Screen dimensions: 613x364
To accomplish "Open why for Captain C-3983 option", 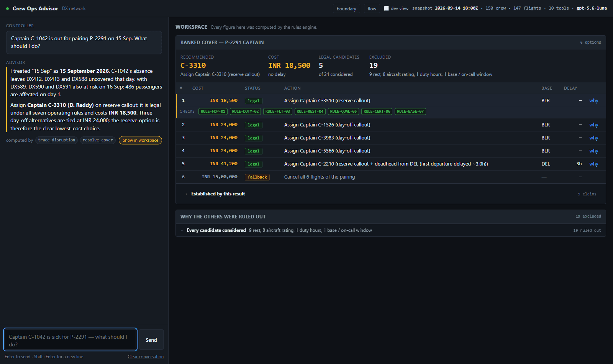I will click(593, 138).
